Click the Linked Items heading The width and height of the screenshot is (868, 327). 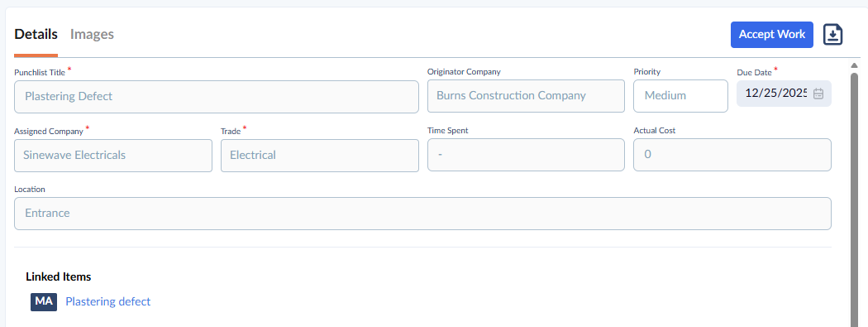59,277
